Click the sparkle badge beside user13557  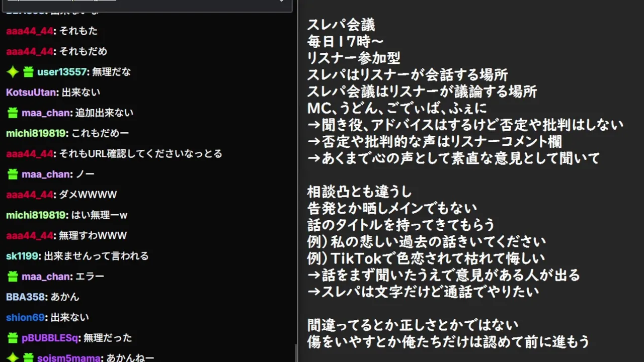coord(13,72)
